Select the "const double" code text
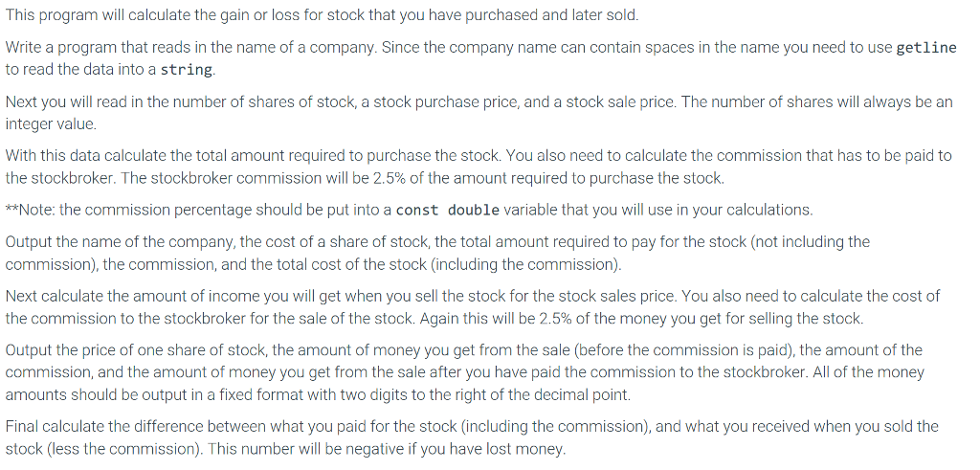The image size is (980, 470). (x=447, y=210)
